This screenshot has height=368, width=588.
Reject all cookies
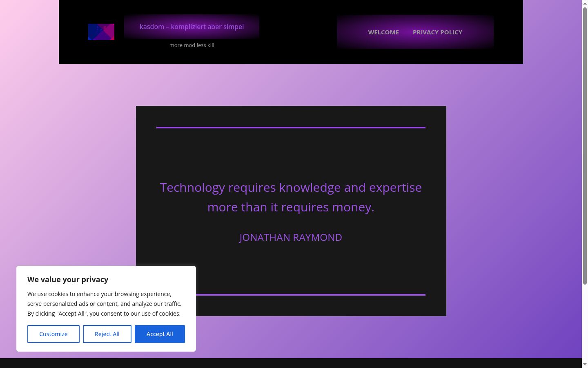coord(107,334)
